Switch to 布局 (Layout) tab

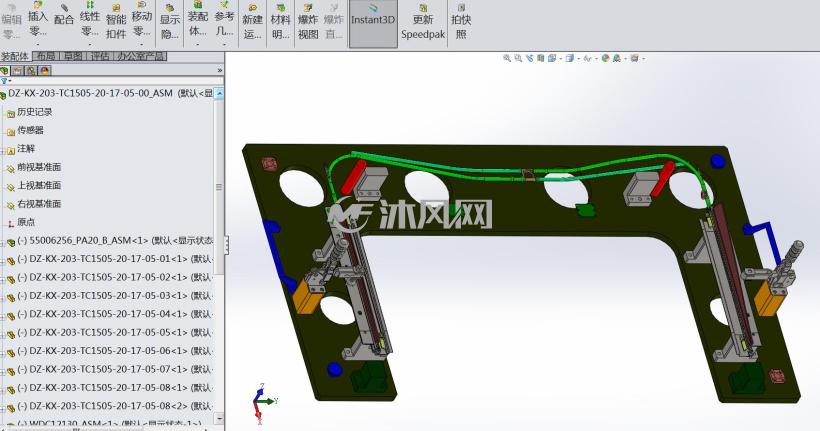pyautogui.click(x=46, y=56)
